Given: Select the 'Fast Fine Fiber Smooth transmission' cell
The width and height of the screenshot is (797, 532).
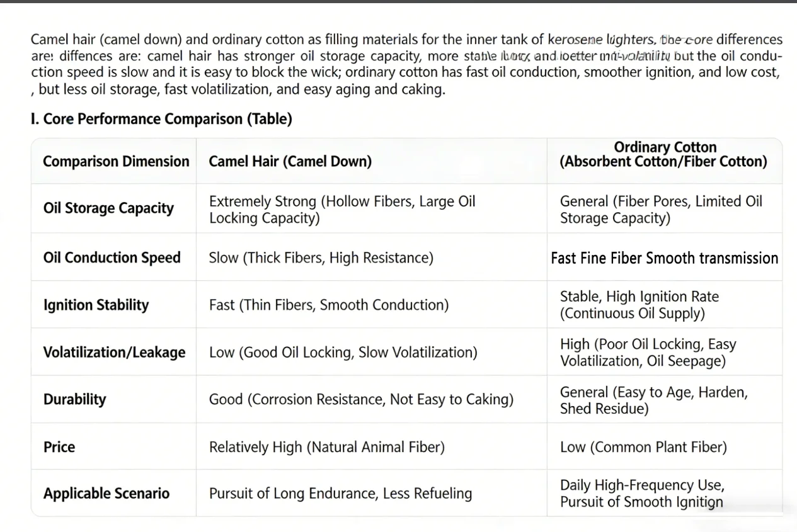Looking at the screenshot, I should coord(665,258).
